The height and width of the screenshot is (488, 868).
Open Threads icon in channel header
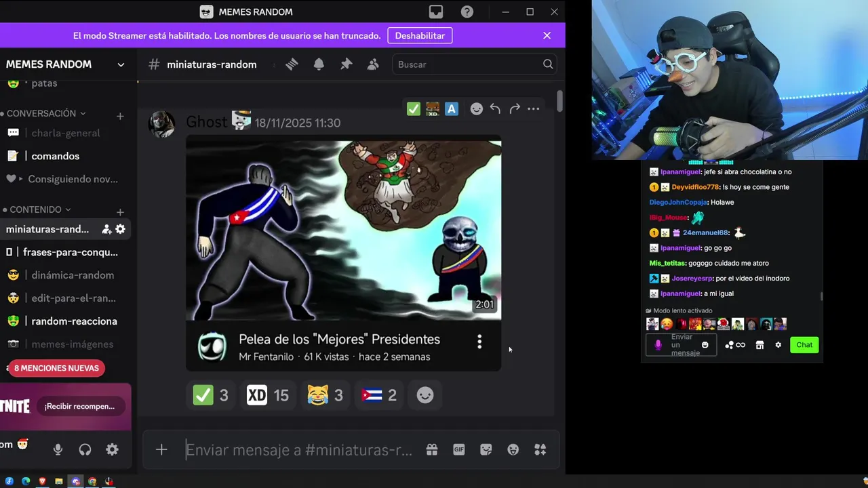coord(292,64)
